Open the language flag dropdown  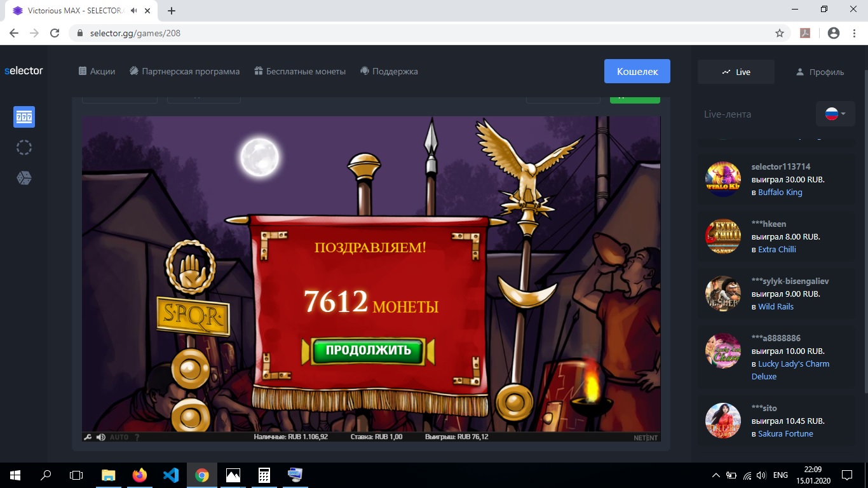[836, 114]
